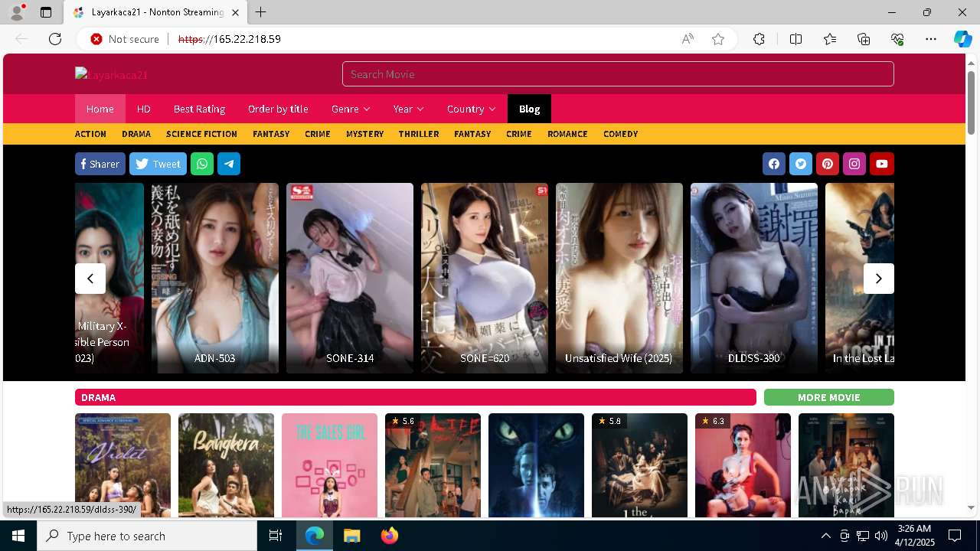
Task: Show hidden system tray icons
Action: tap(825, 536)
